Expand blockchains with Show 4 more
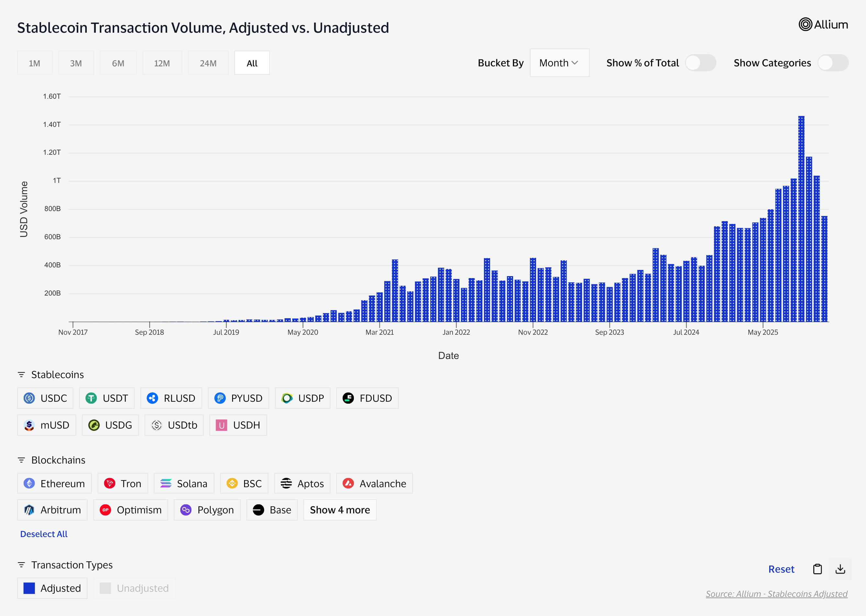Screen dimensions: 866x616 340,510
